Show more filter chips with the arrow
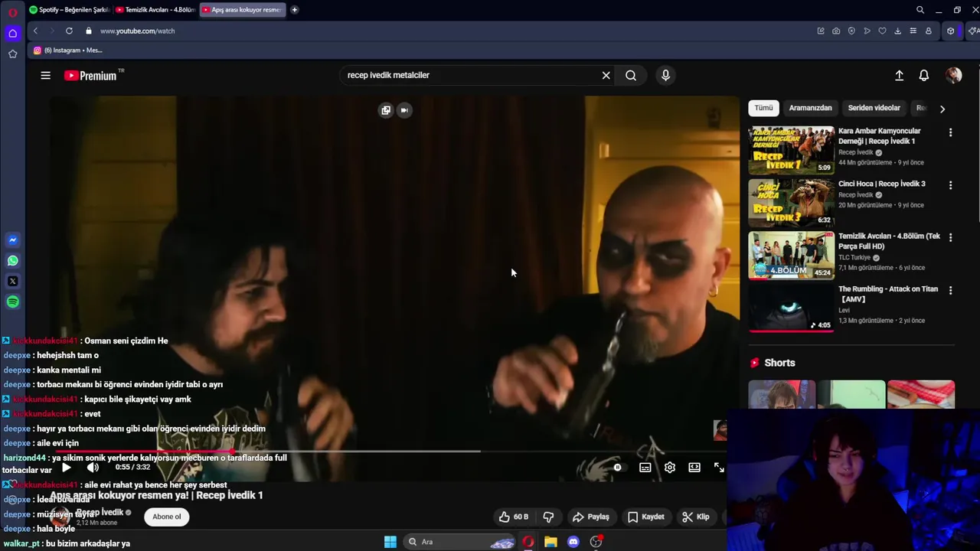Image resolution: width=980 pixels, height=551 pixels. point(942,109)
